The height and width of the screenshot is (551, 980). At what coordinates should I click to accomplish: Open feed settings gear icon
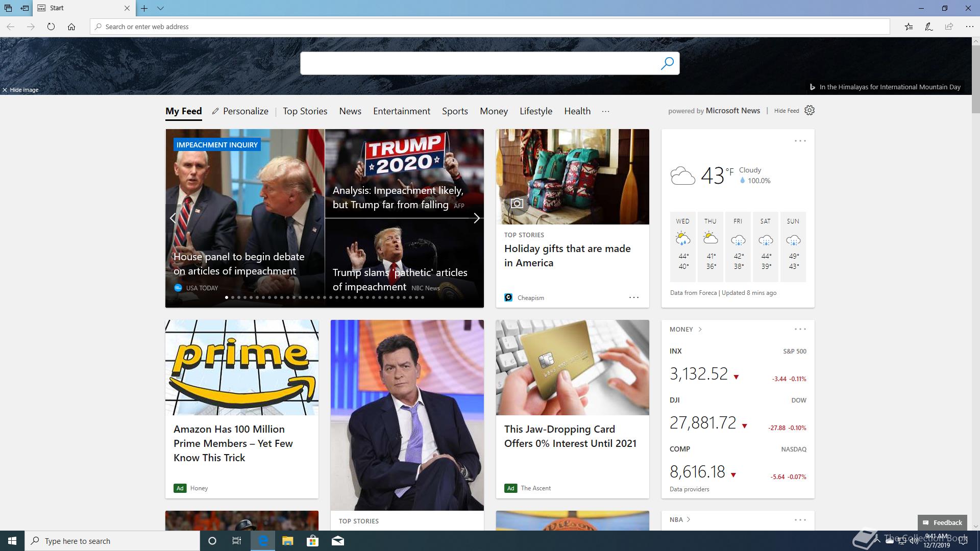810,110
